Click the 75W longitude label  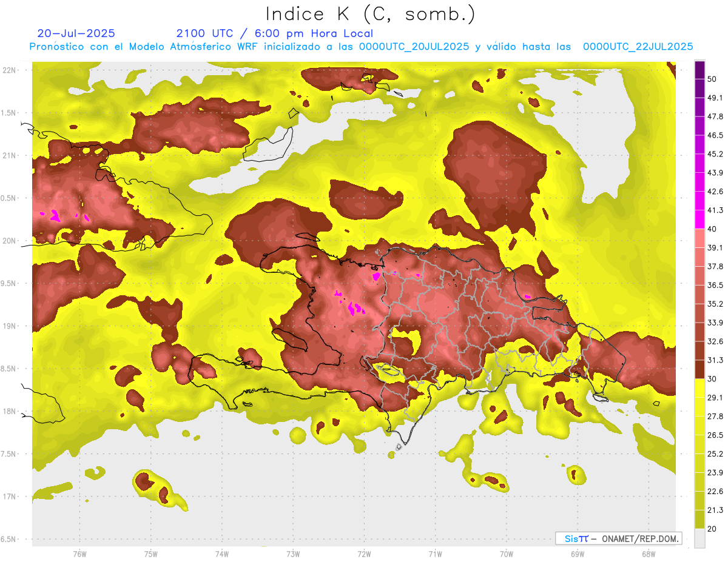pos(151,554)
